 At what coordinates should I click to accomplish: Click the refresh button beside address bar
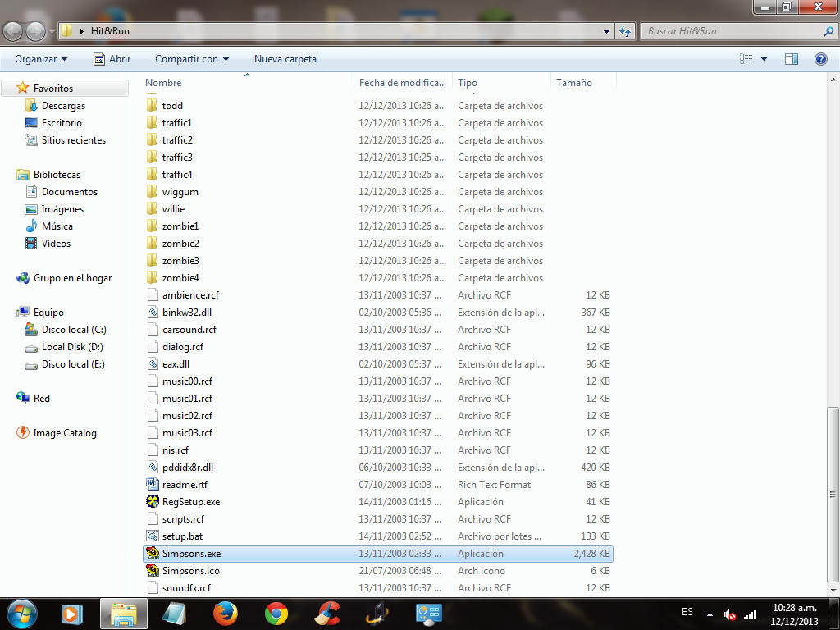[x=625, y=31]
